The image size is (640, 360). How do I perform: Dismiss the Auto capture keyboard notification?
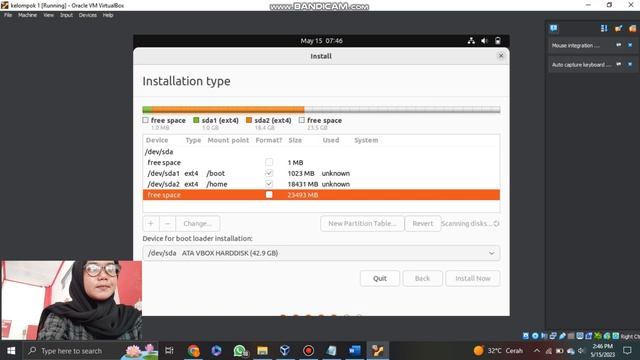pyautogui.click(x=630, y=64)
